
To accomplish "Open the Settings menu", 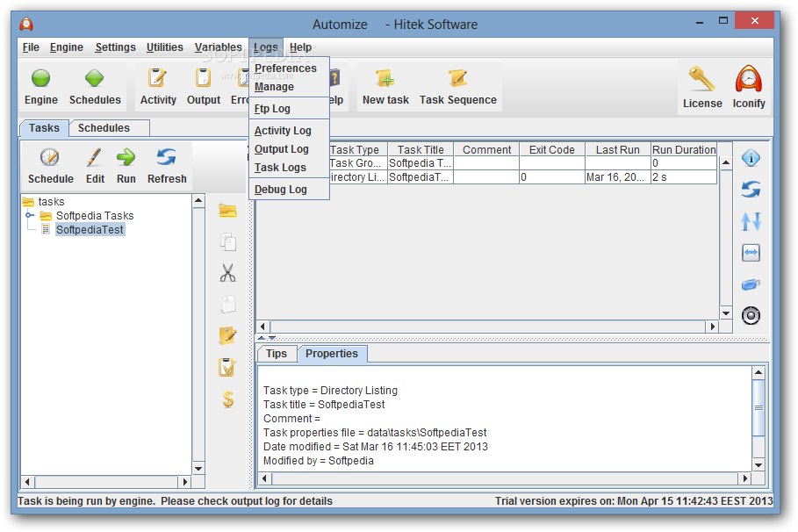I will [x=116, y=47].
